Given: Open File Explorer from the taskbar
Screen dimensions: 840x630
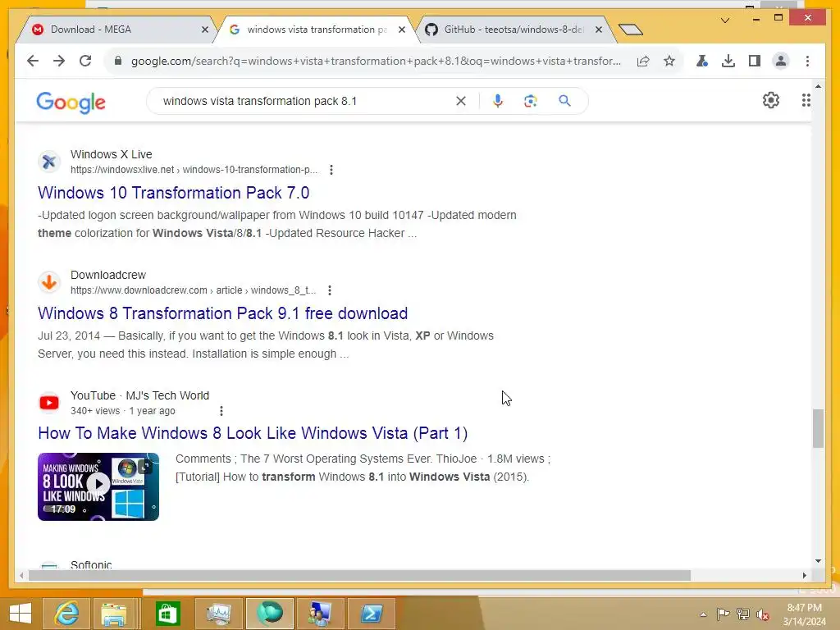Looking at the screenshot, I should point(114,614).
